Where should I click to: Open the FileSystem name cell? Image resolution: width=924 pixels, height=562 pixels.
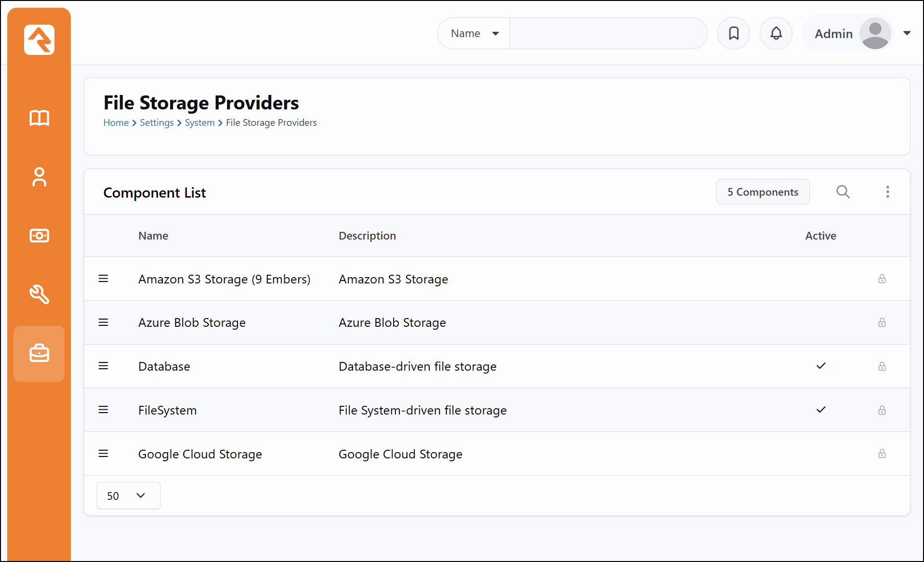tap(167, 410)
